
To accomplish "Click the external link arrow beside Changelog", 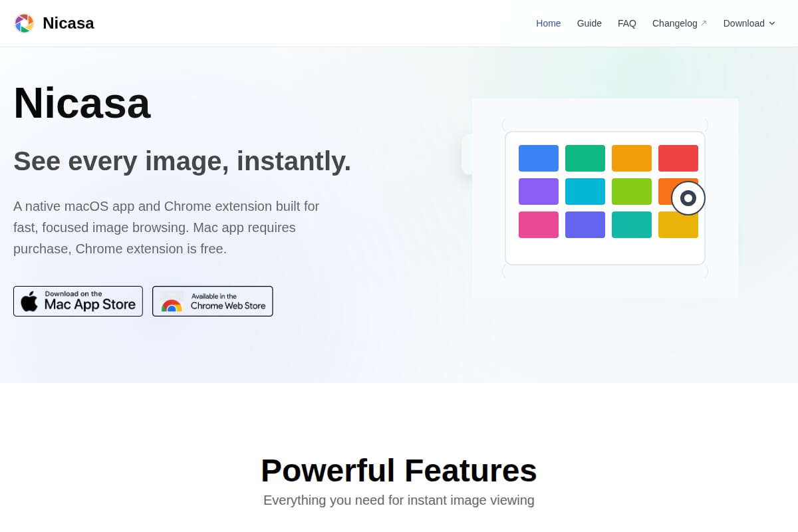I will tap(704, 23).
